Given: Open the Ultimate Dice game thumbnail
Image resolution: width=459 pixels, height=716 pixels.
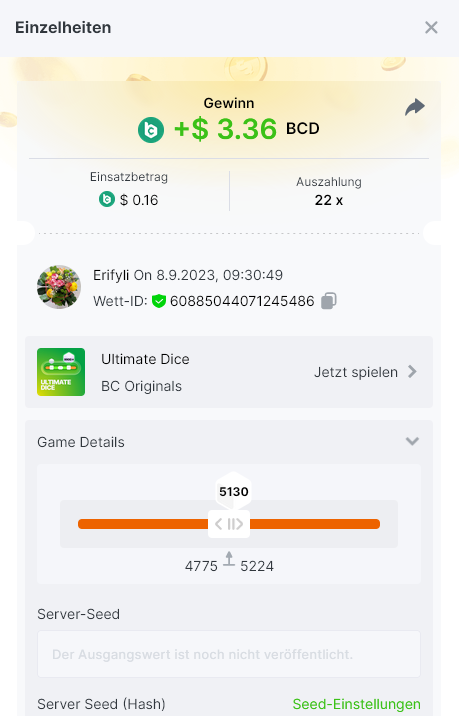Looking at the screenshot, I should (61, 372).
